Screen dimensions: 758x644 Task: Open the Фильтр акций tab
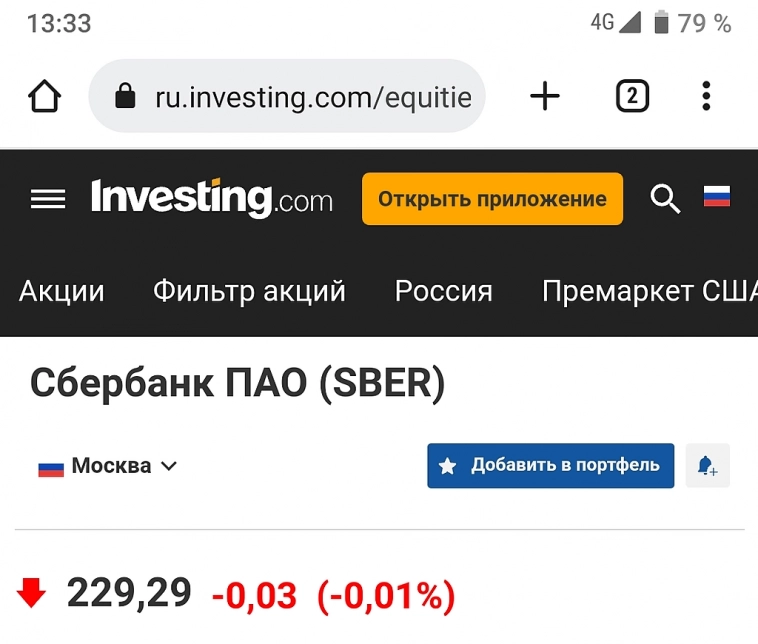coord(249,291)
